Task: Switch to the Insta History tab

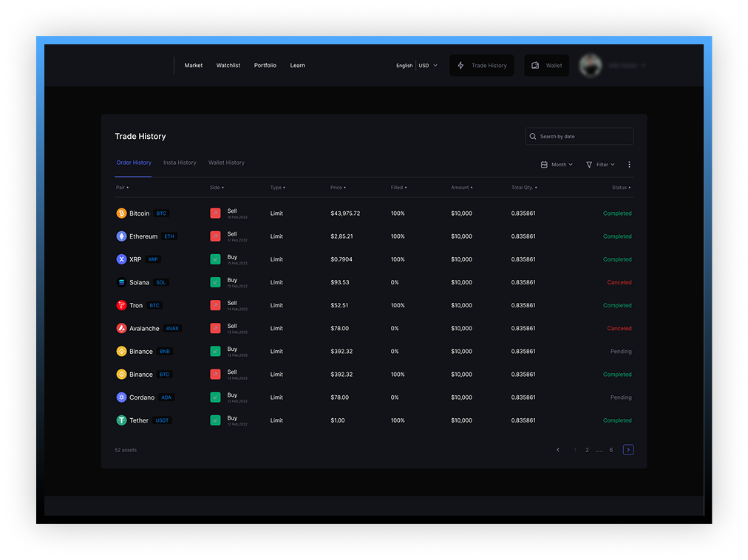Action: point(180,163)
